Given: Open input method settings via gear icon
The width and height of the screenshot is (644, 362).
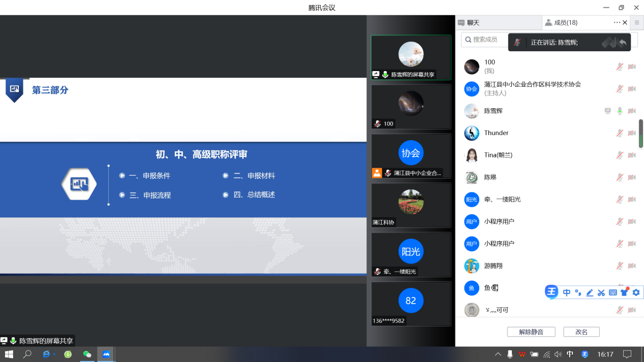Looking at the screenshot, I should (x=636, y=292).
